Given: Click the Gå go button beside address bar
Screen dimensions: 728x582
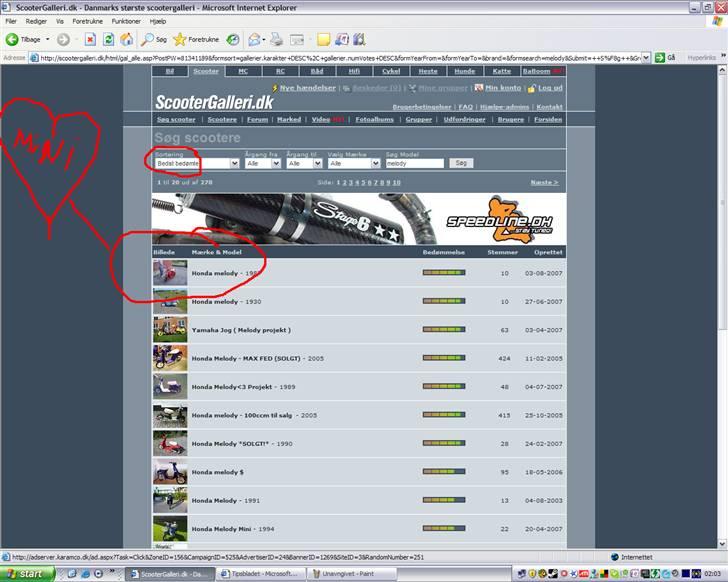Looking at the screenshot, I should (666, 58).
